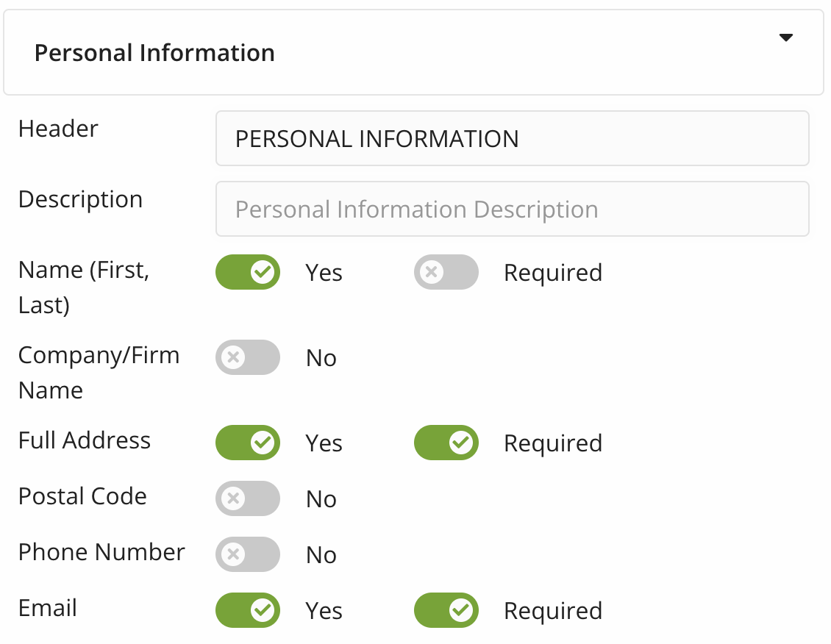The image size is (831, 644).
Task: Click the Yes label beside Email
Action: point(324,611)
